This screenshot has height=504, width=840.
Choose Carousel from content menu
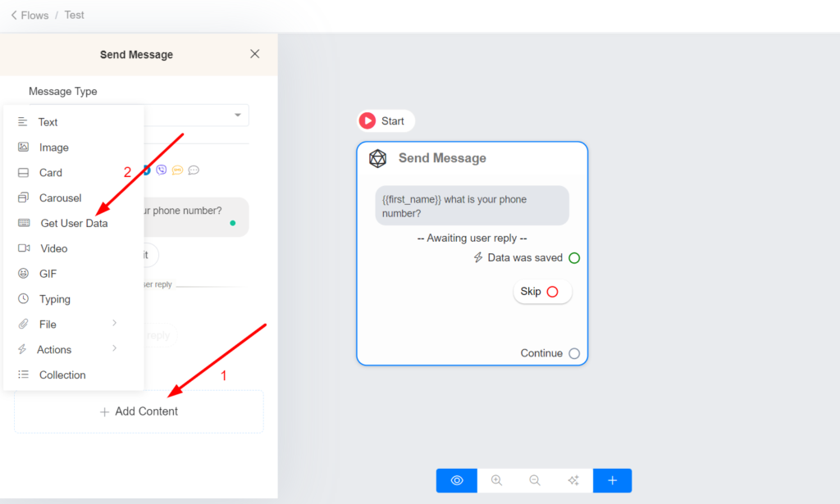60,198
